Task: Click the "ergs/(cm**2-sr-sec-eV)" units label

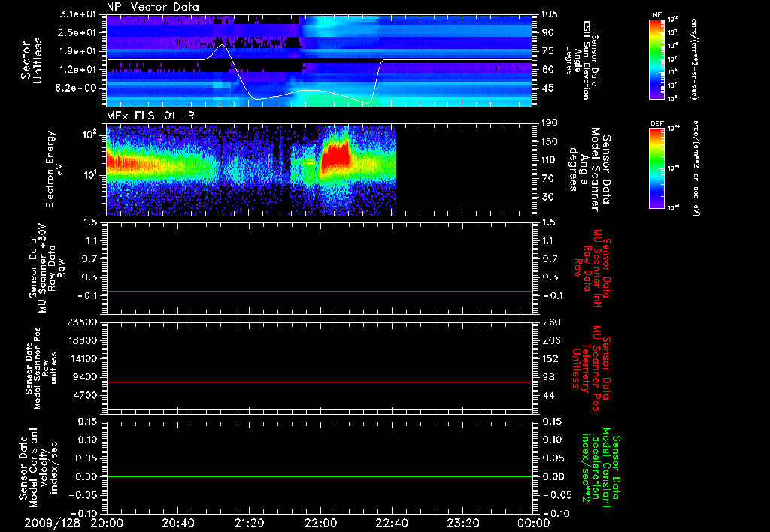Action: 696,168
